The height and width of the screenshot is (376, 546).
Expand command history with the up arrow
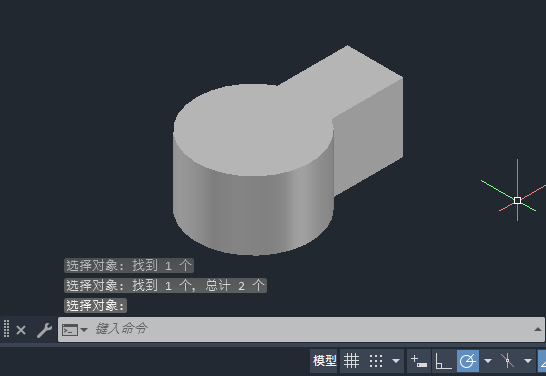click(x=537, y=329)
